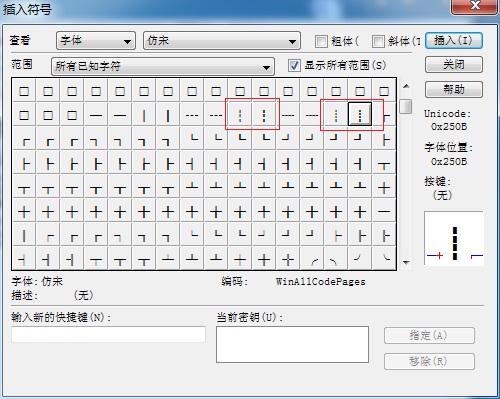The width and height of the screenshot is (500, 399).
Task: Select the thin horizontal line right after the three boxes
Action: click(96, 115)
